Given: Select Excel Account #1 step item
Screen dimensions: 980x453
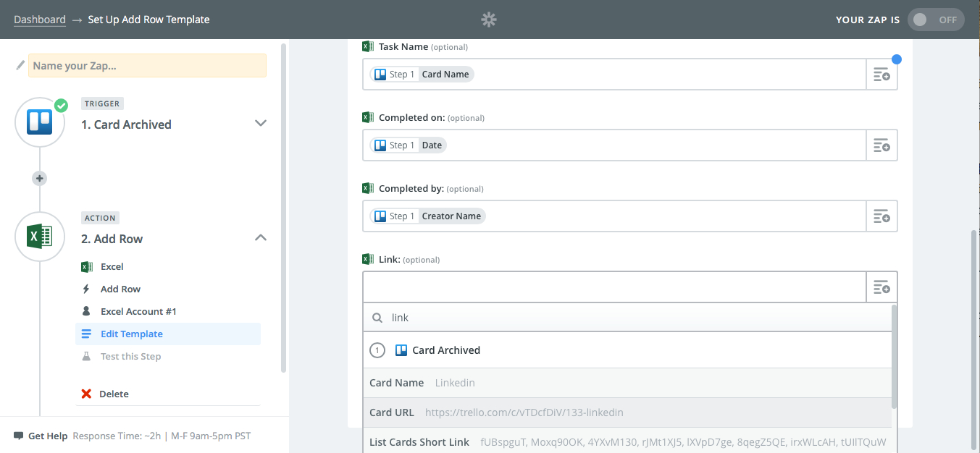Looking at the screenshot, I should point(138,312).
